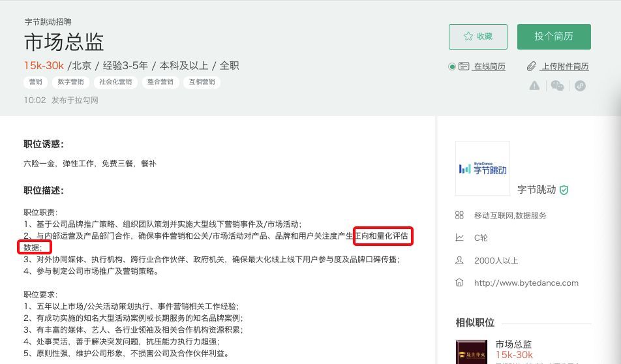Click the 职位职责 label
621x364 pixels.
pyautogui.click(x=40, y=212)
